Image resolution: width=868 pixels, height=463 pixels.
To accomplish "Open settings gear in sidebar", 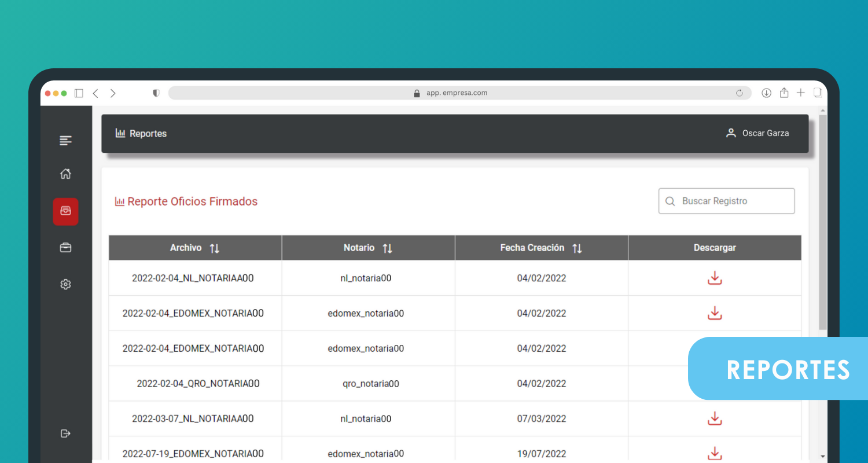I will (65, 284).
